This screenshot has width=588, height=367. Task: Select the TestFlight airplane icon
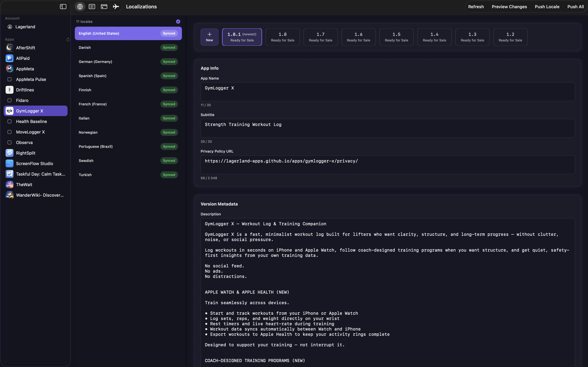pyautogui.click(x=116, y=7)
